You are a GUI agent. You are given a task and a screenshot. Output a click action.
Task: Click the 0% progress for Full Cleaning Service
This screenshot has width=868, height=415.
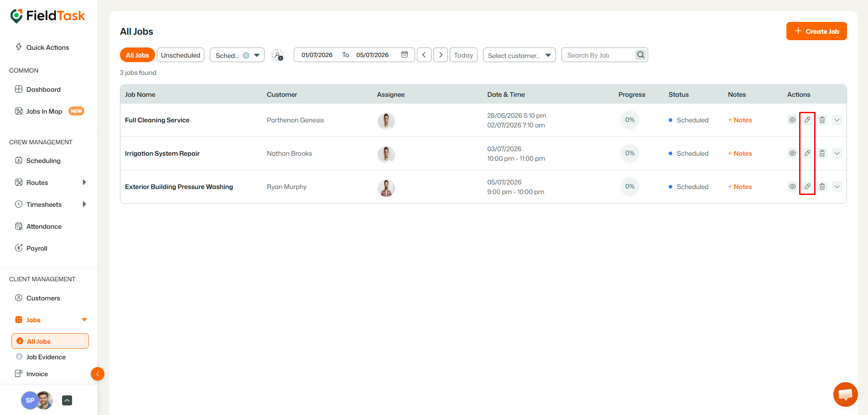point(630,120)
